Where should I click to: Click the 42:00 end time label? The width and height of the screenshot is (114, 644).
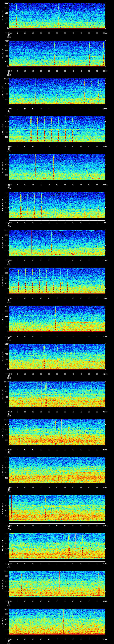[105, 412]
